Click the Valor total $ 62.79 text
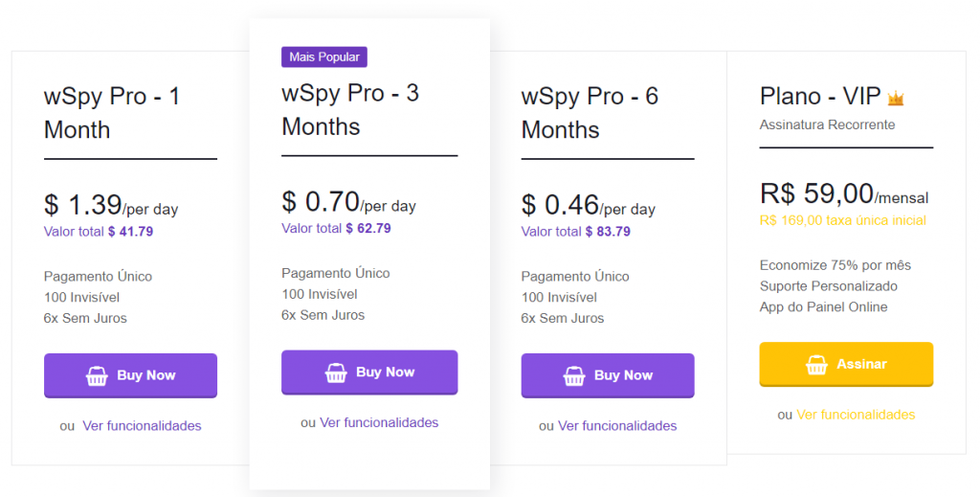 pos(336,229)
